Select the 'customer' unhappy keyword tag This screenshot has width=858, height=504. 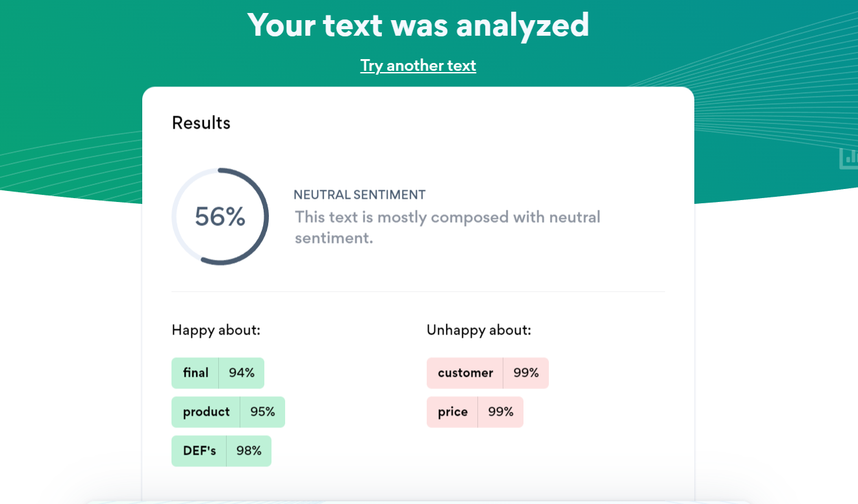(465, 373)
